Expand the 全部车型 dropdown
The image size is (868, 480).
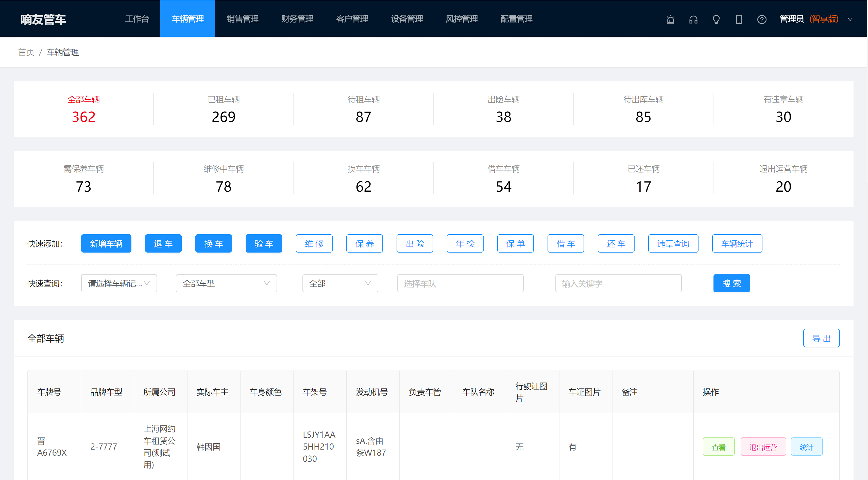pyautogui.click(x=226, y=283)
